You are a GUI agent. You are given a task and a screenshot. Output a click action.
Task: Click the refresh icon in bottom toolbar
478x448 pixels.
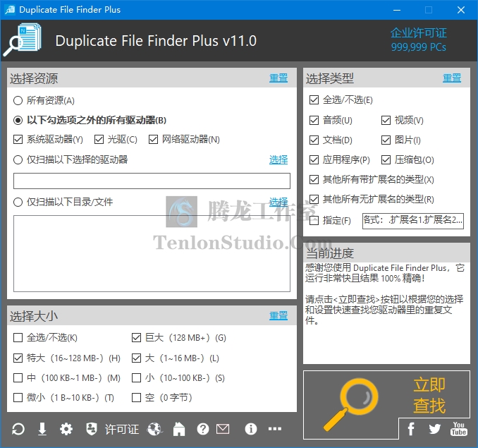(18, 429)
